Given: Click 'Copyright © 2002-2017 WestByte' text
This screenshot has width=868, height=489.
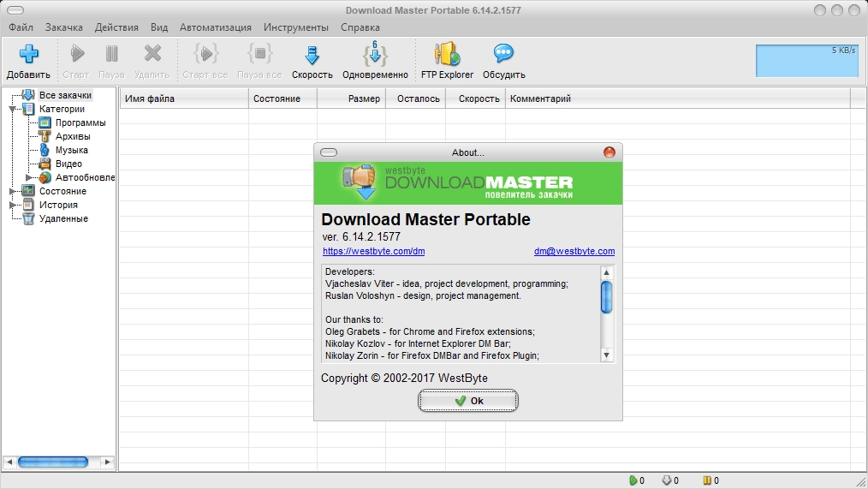Looking at the screenshot, I should tap(404, 379).
